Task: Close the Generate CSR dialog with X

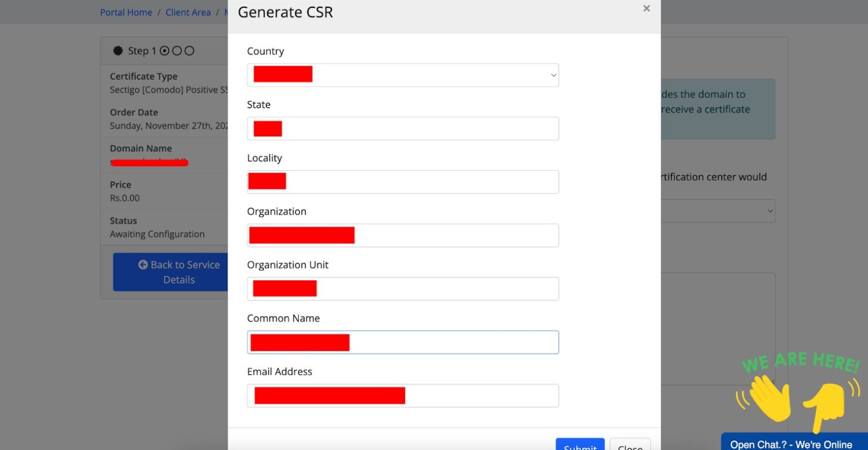Action: pos(646,8)
